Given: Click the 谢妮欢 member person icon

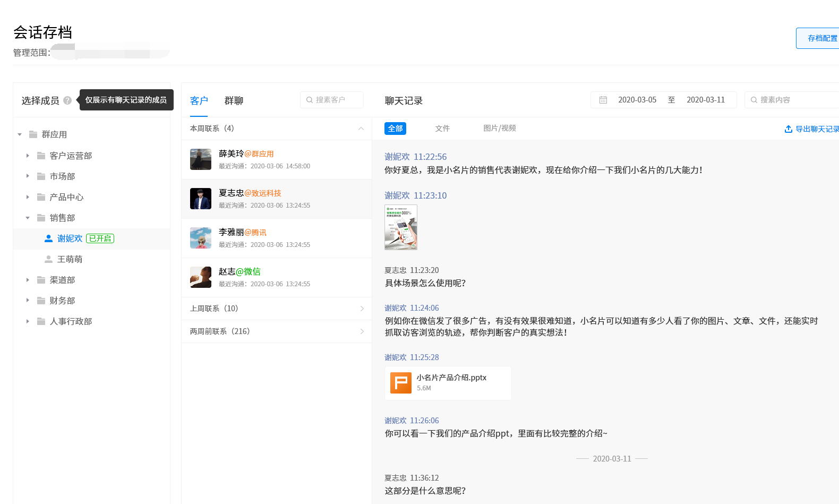Looking at the screenshot, I should [x=48, y=238].
